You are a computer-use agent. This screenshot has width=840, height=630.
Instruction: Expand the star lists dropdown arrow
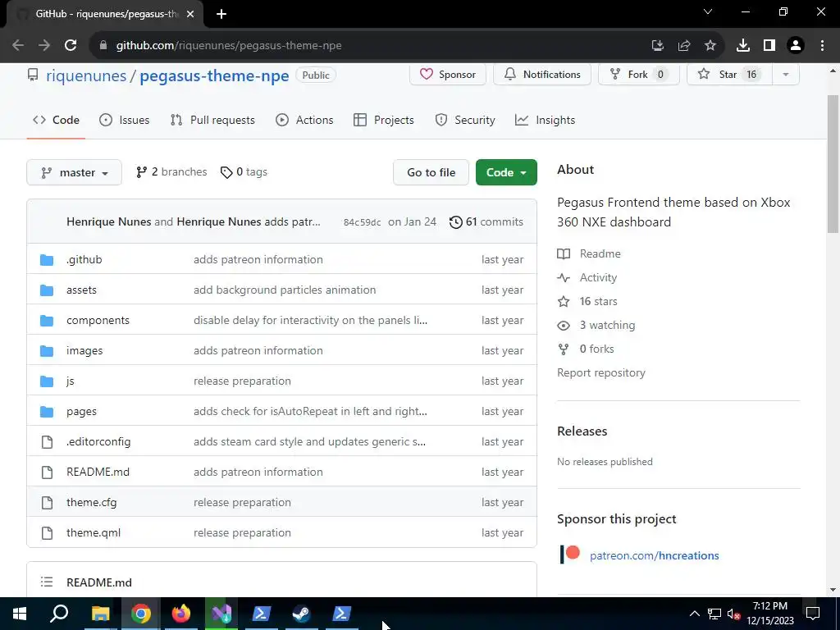point(786,75)
